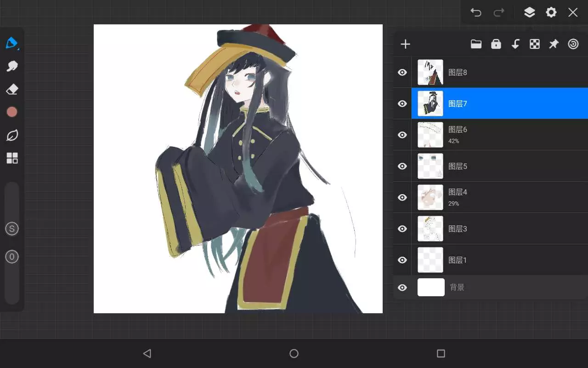Select the smudge tool
Viewport: 588px width, 368px height.
pos(12,66)
